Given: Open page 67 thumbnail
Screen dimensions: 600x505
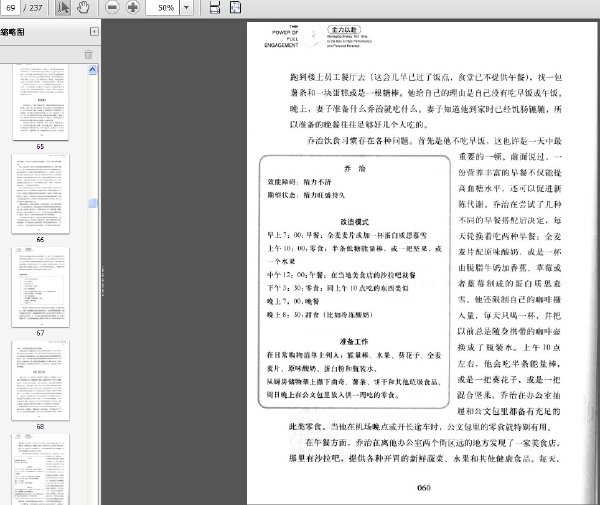Looking at the screenshot, I should point(41,287).
